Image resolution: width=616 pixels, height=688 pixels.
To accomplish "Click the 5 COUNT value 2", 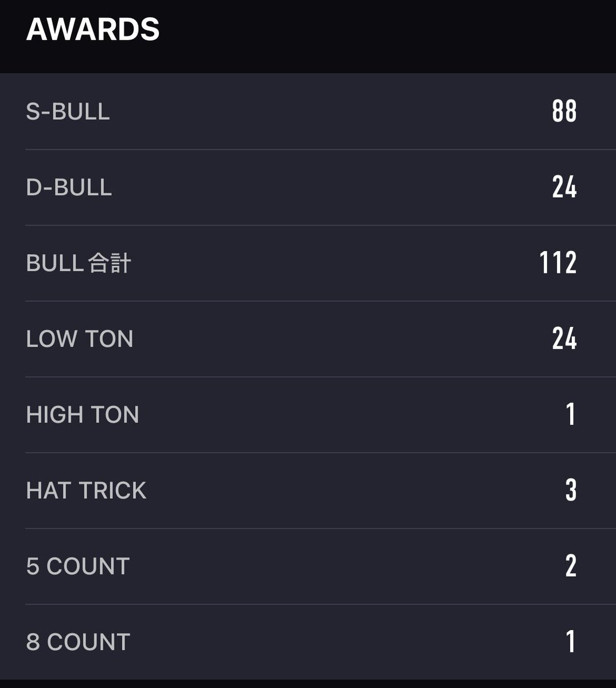I will point(571,565).
